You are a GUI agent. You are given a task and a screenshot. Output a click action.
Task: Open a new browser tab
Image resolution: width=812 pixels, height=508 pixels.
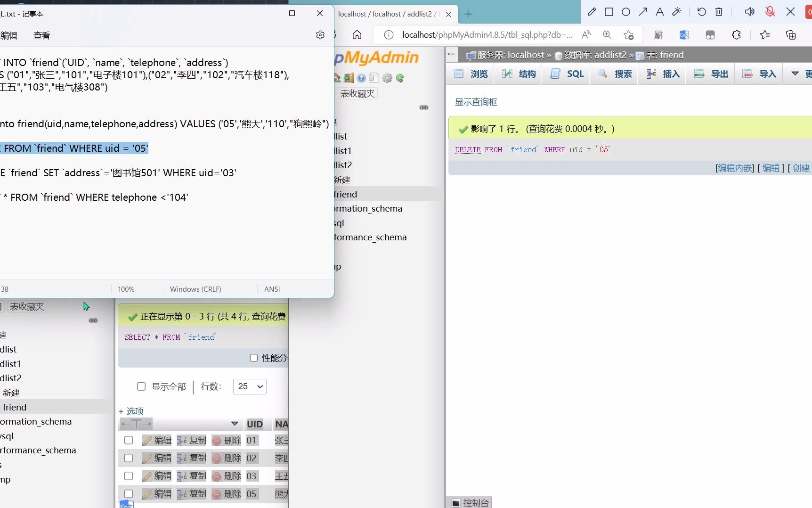tap(468, 14)
